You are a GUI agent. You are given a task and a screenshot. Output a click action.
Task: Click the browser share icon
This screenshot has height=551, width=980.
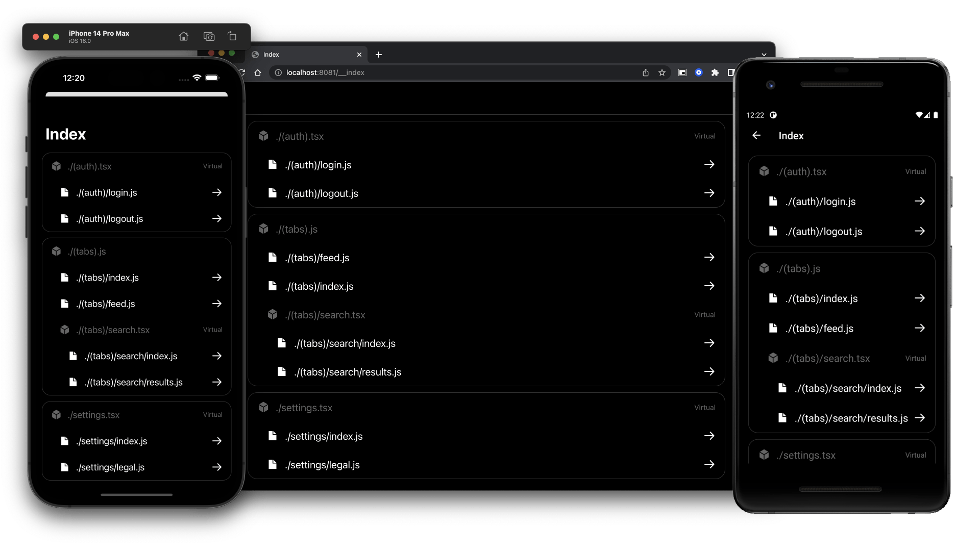(646, 72)
